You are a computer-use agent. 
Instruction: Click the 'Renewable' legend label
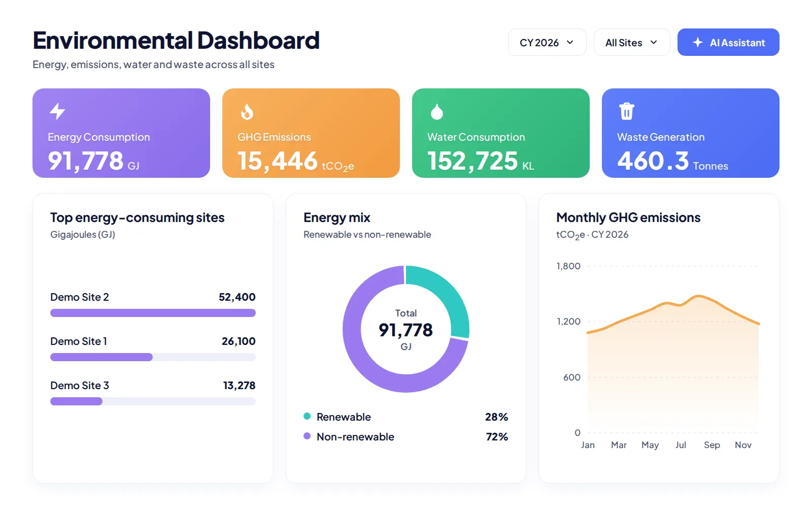point(344,417)
